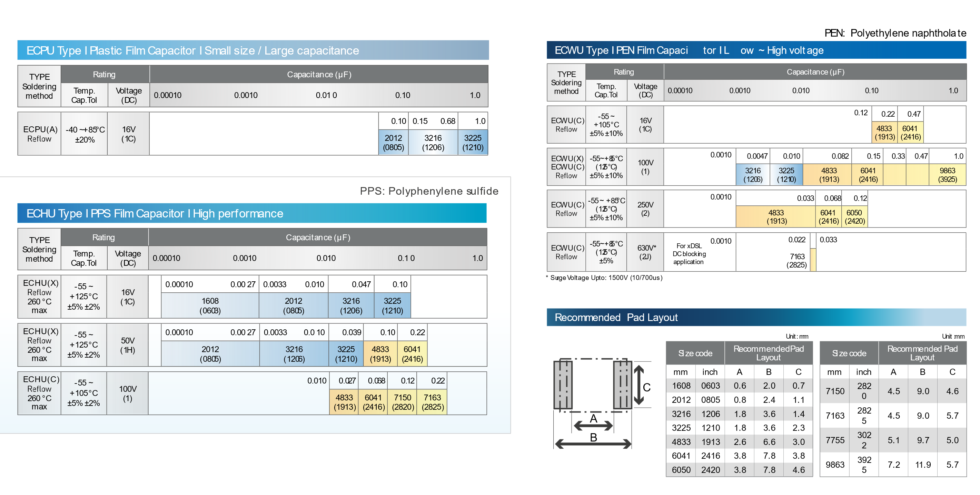Select the Capacitance (µF) header in ECHU table
Viewport: 980px width, 495px height.
pos(318,237)
